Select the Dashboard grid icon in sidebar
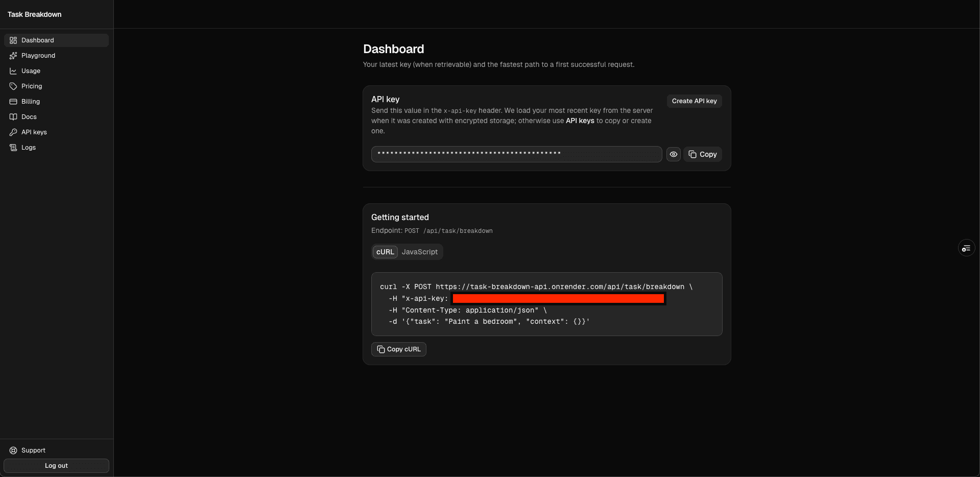The width and height of the screenshot is (980, 477). pos(13,40)
